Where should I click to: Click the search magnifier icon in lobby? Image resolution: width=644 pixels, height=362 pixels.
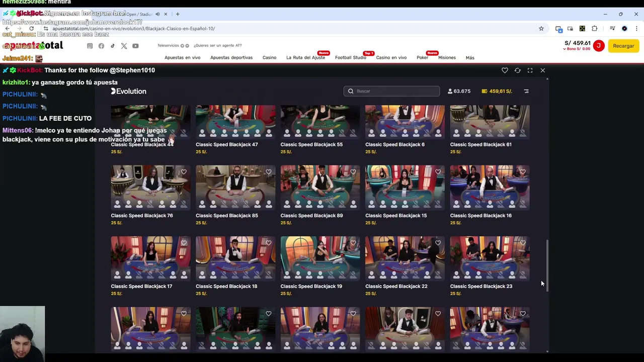[x=351, y=91]
